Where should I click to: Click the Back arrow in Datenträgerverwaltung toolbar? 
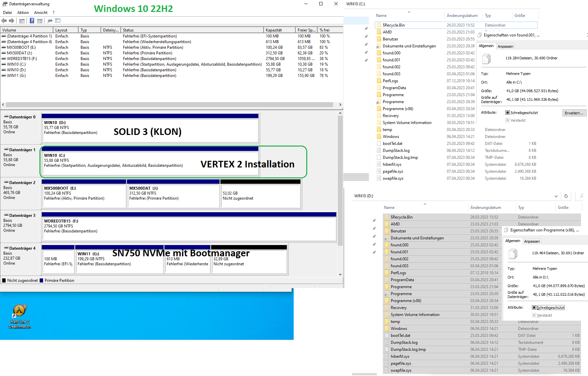4,21
